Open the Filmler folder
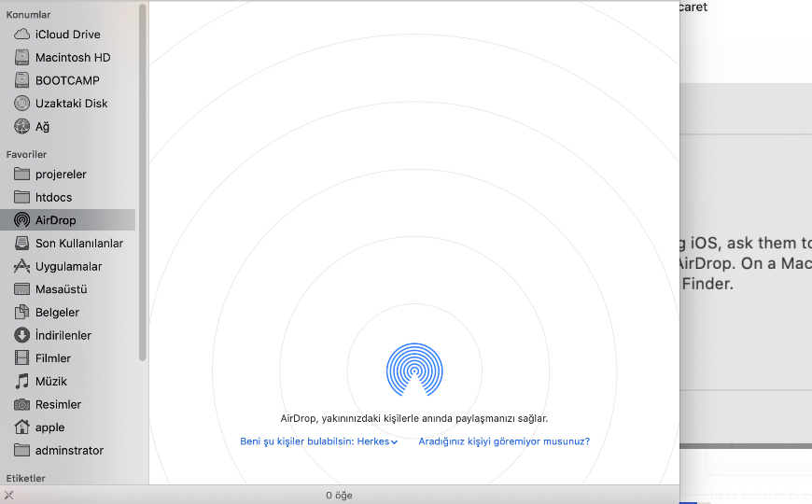812x504 pixels. (x=68, y=357)
